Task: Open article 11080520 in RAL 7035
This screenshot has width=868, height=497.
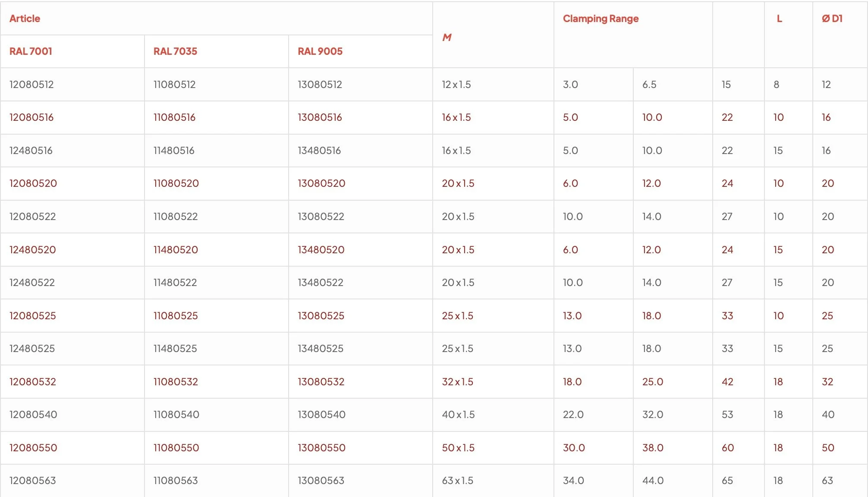Action: [176, 183]
